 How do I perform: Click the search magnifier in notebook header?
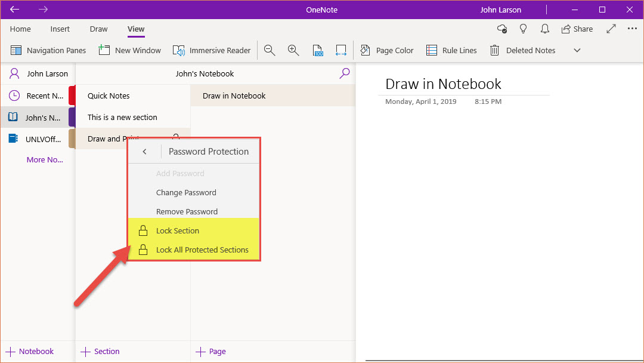(345, 73)
